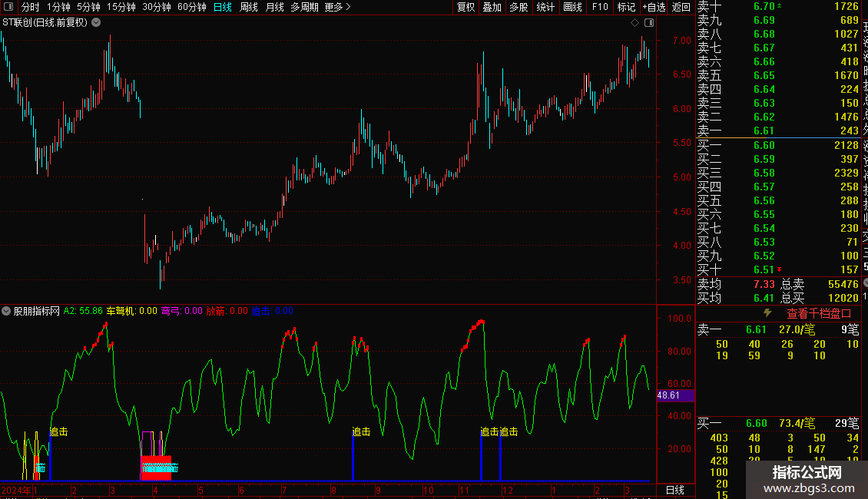Select the 1分钟 period
This screenshot has width=868, height=499.
point(58,7)
